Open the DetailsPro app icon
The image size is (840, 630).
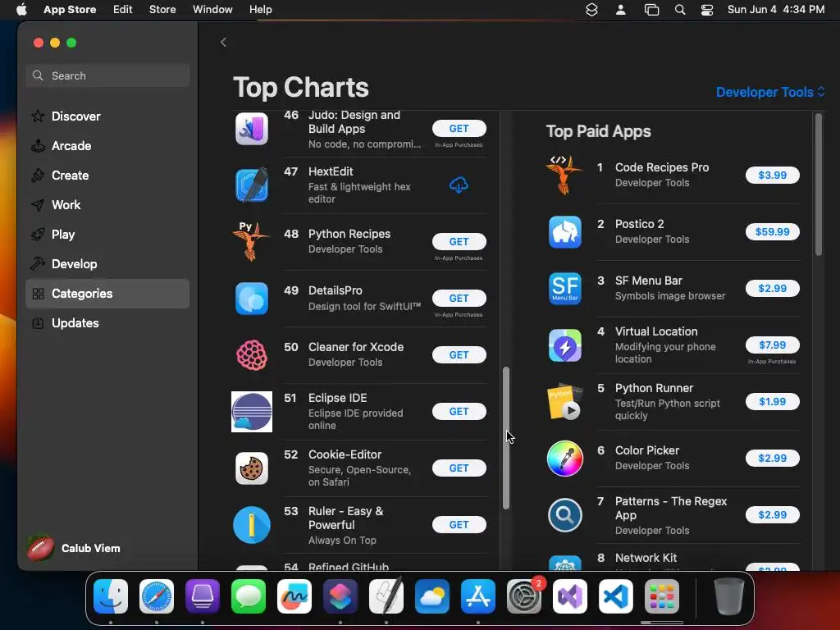coord(252,299)
